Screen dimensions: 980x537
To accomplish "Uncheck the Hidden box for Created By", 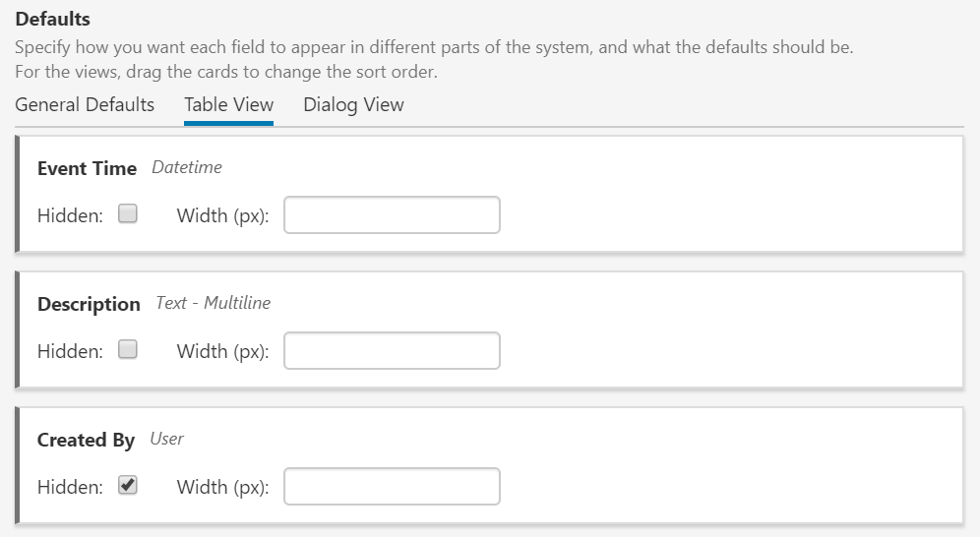I will pos(128,485).
